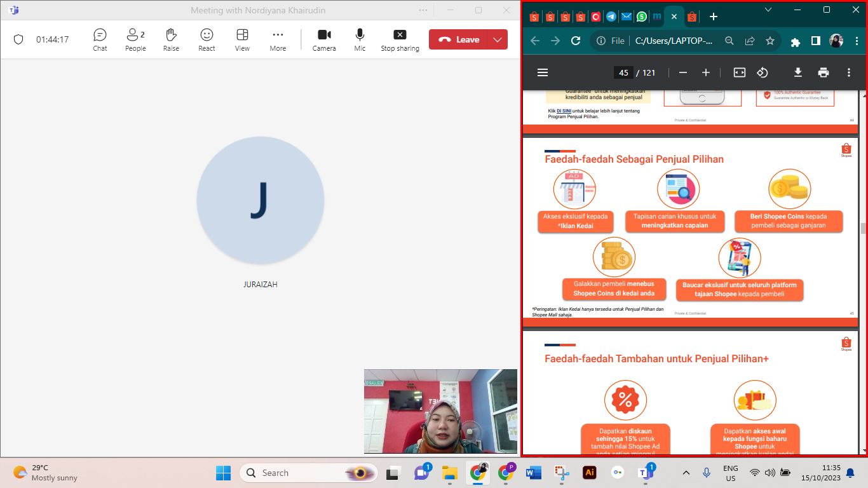
Task: Open Chrome's three-dot menu
Action: tap(855, 41)
